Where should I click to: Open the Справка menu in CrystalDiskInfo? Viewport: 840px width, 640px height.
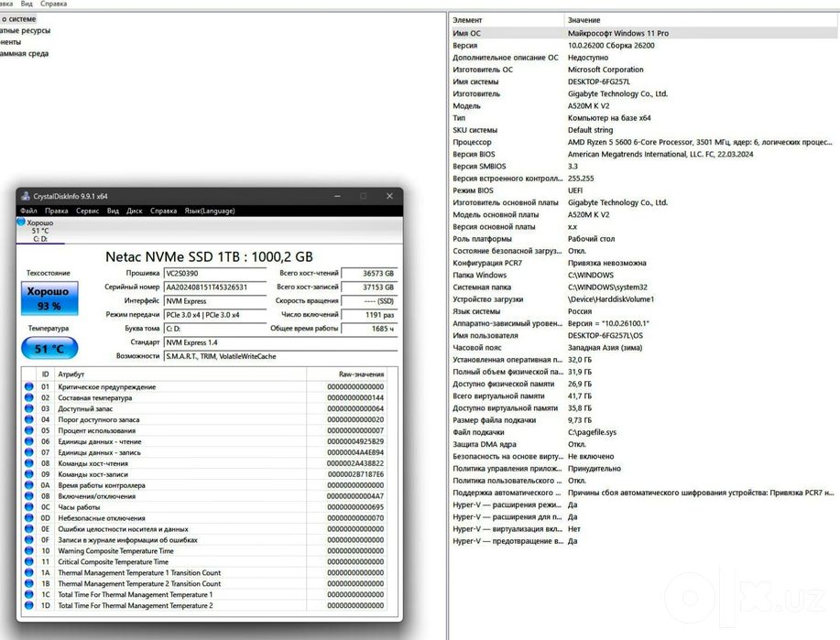[163, 211]
